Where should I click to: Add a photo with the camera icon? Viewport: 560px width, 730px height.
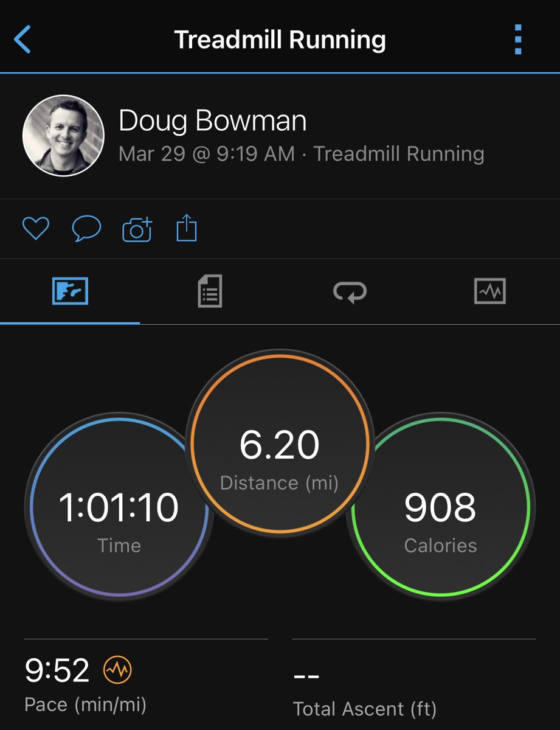pos(137,230)
